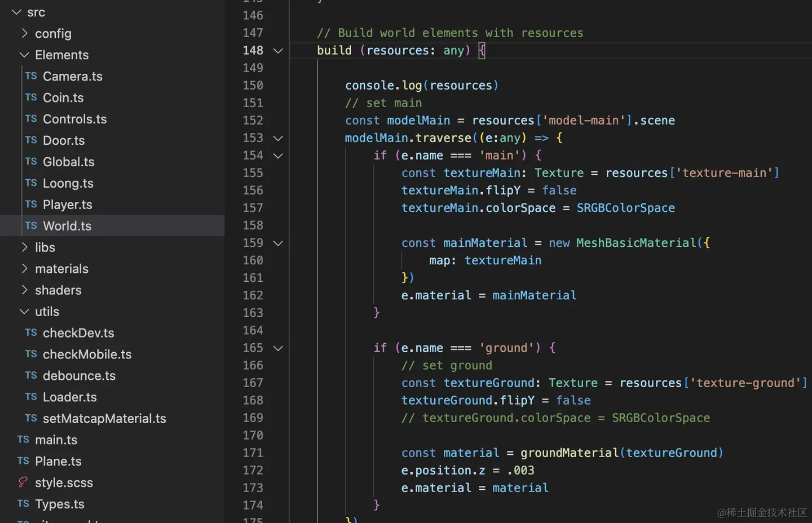The image size is (812, 523).
Task: Open Controls.ts in the explorer
Action: [x=75, y=119]
